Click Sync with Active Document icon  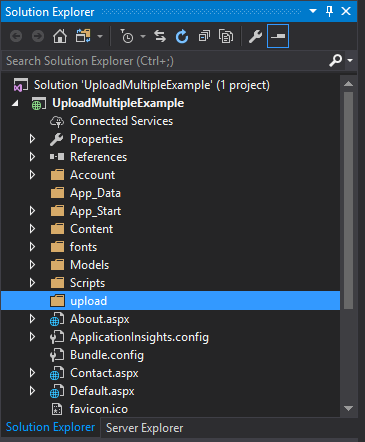coord(160,36)
